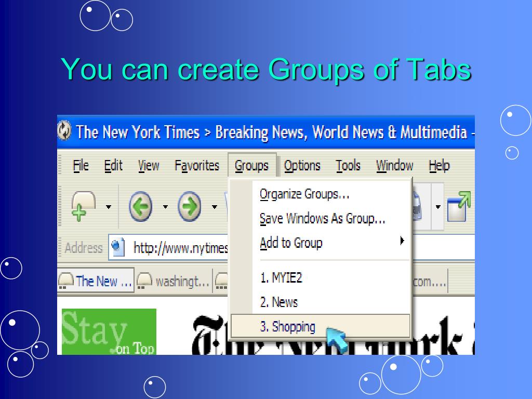This screenshot has width=532, height=399.
Task: Click the page icon in the address bar
Action: pos(118,248)
